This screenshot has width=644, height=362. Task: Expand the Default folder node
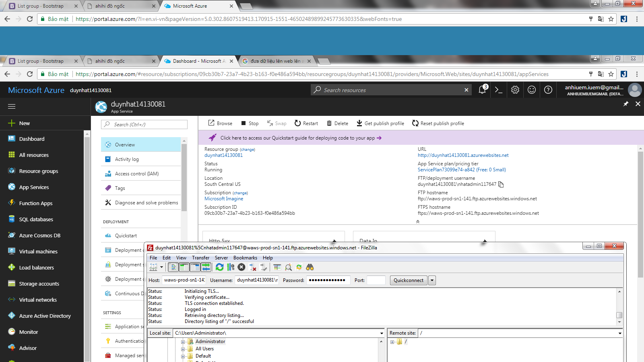[183, 356]
